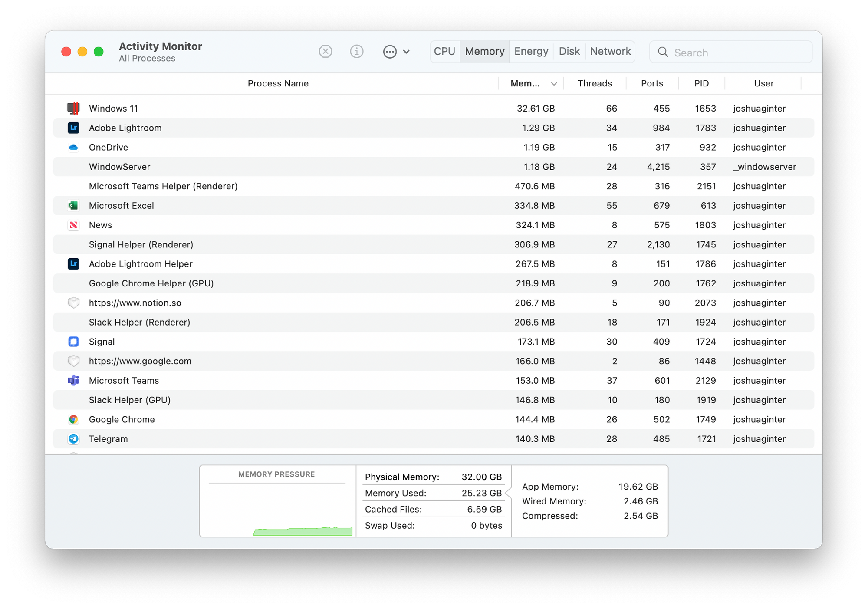Sort by Threads column header
This screenshot has height=609, width=868.
[x=595, y=83]
